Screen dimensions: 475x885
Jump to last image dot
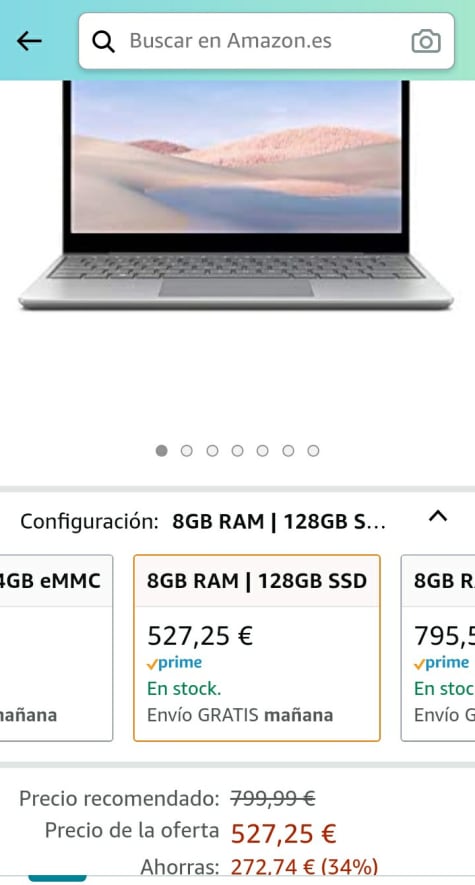tap(313, 450)
